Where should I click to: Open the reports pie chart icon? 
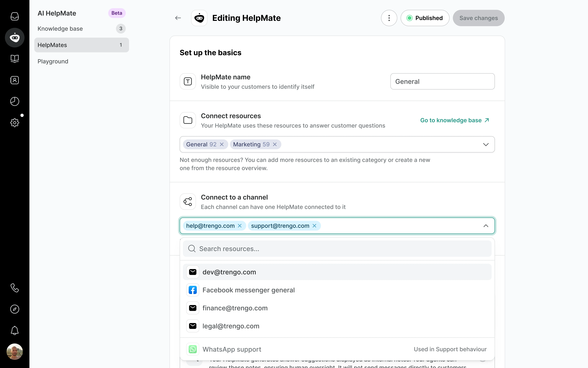pyautogui.click(x=15, y=101)
